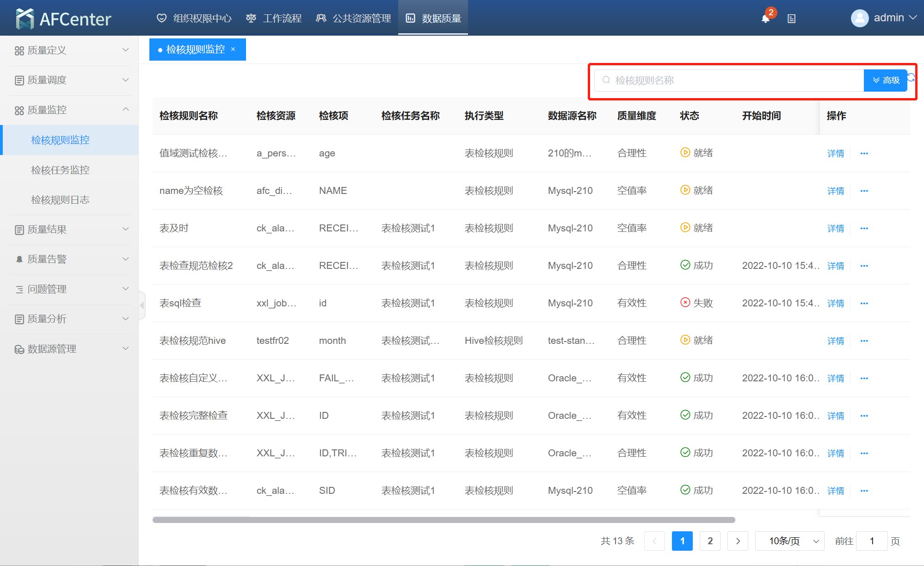
Task: Click the notification bell icon
Action: 765,19
